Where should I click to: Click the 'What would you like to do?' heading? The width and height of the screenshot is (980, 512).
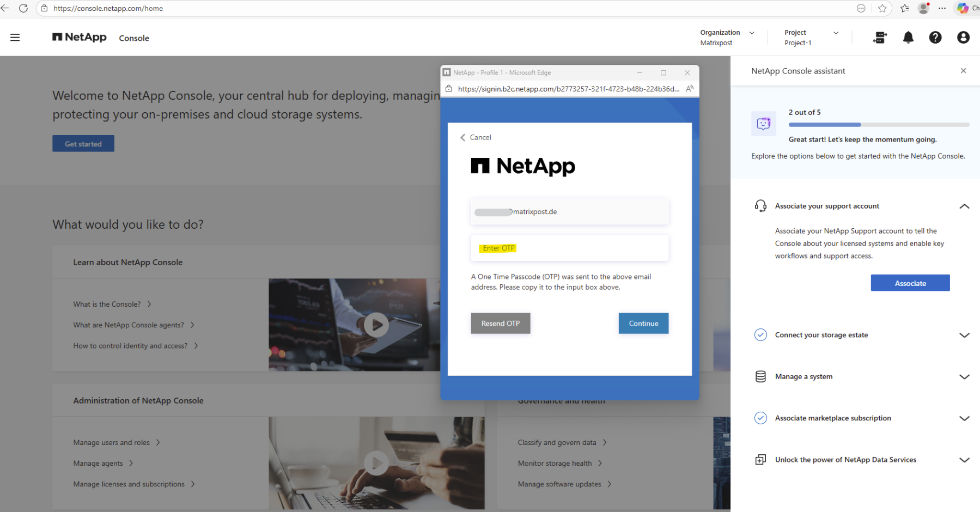128,224
